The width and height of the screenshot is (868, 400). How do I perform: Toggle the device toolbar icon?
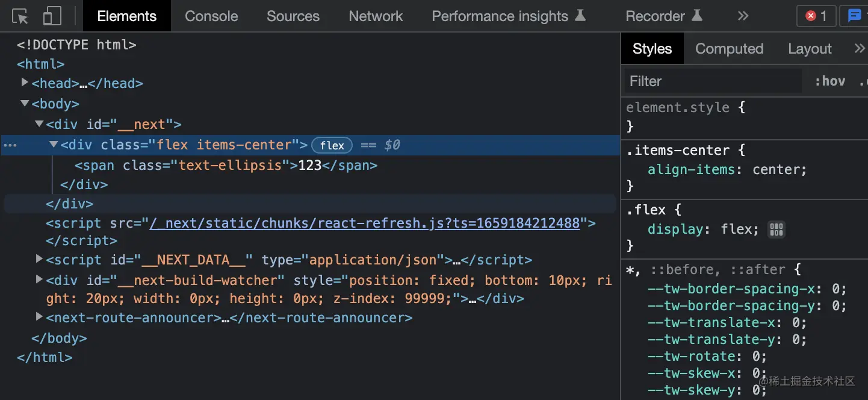(52, 16)
